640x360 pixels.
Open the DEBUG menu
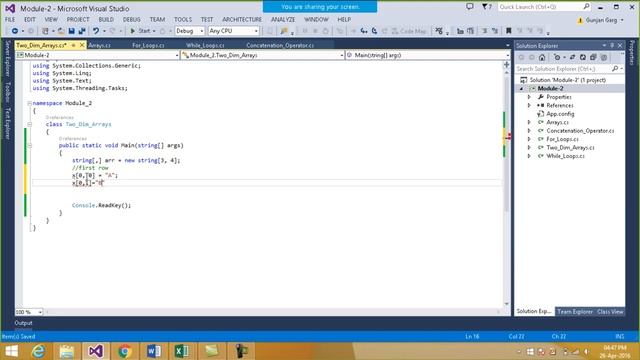coord(131,19)
